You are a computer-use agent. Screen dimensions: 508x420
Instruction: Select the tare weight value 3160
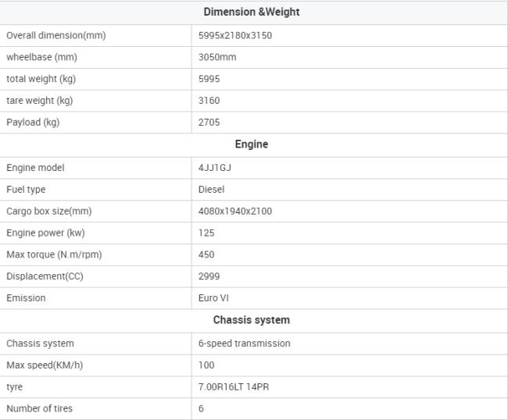coord(209,100)
